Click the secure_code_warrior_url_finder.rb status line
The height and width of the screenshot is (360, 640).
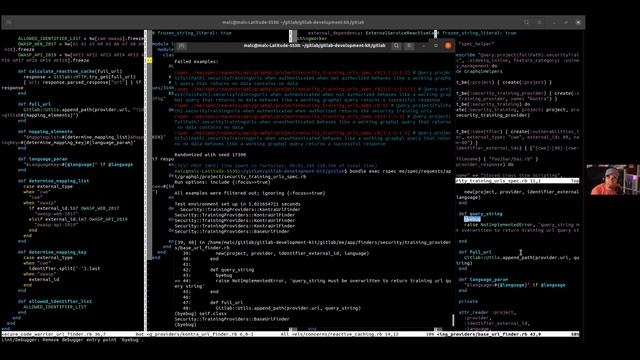73,334
